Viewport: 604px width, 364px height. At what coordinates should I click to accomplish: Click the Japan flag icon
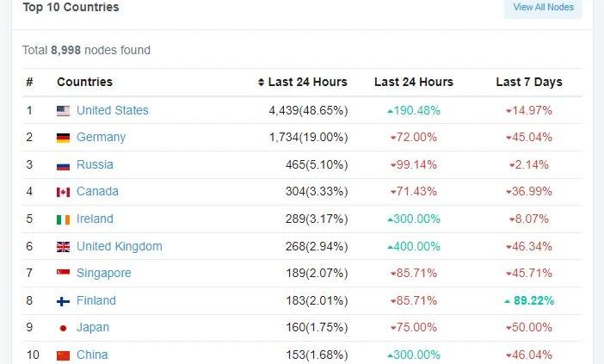tap(63, 328)
